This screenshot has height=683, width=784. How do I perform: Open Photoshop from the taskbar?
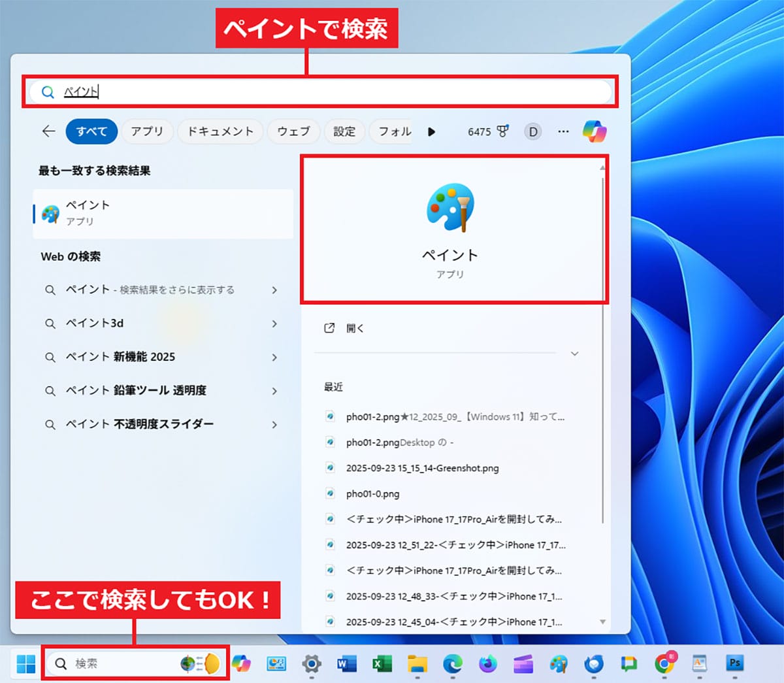click(735, 664)
